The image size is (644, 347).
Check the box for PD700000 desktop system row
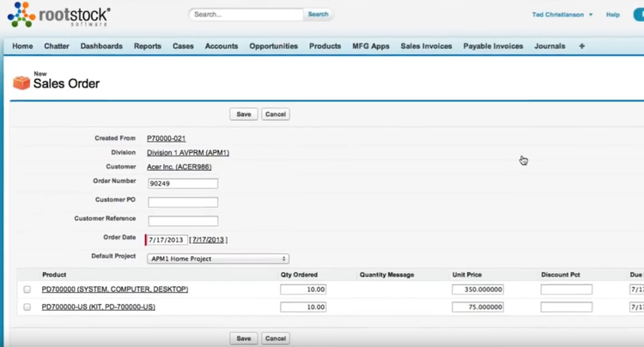click(x=27, y=289)
